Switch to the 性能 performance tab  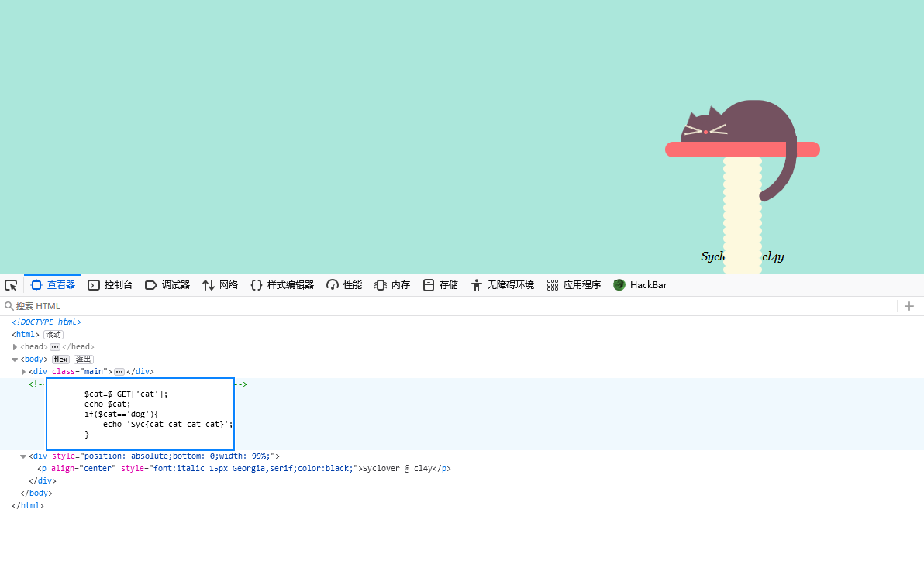344,285
